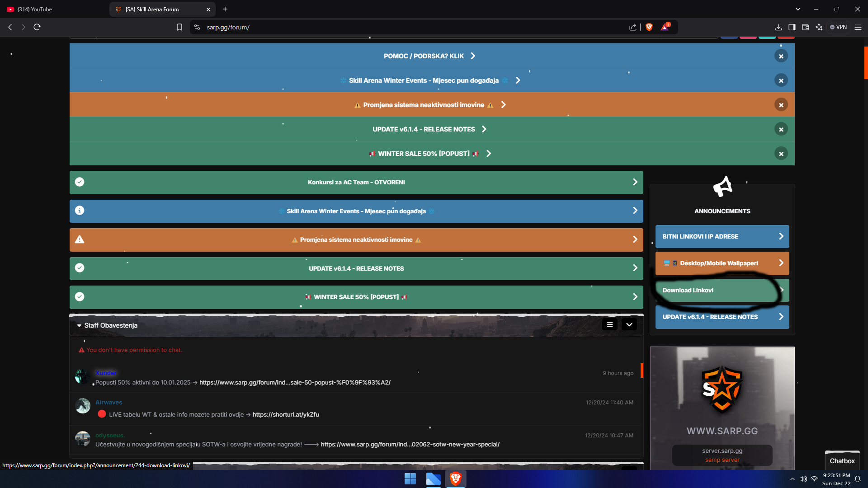Viewport: 868px width, 488px height.
Task: Close the Skill Arena Forum tab
Action: [208, 9]
